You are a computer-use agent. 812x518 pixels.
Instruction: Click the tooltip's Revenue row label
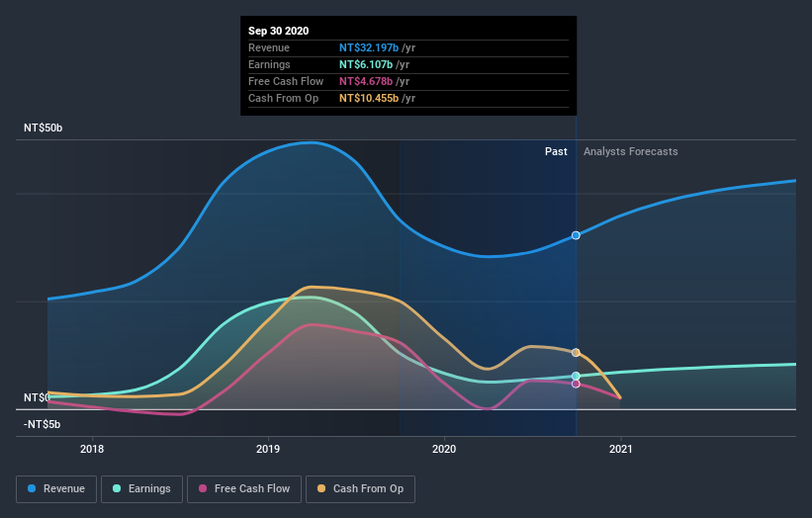click(x=269, y=47)
